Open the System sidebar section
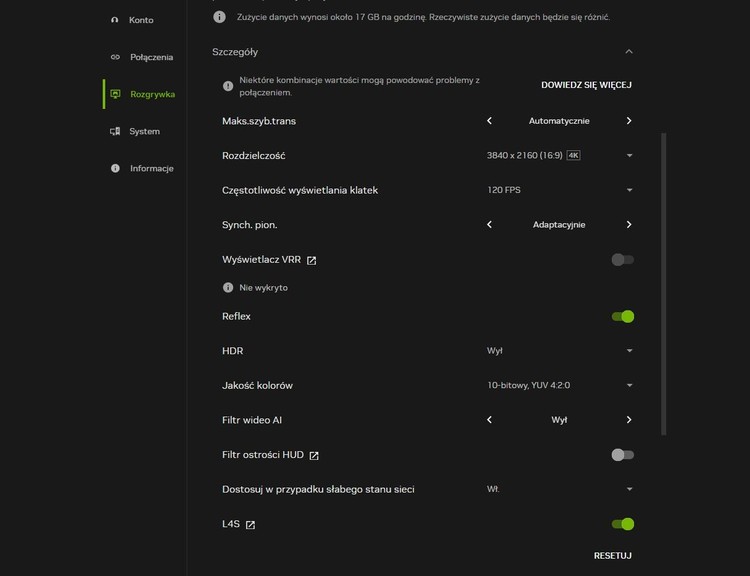This screenshot has width=750, height=576. pos(144,131)
